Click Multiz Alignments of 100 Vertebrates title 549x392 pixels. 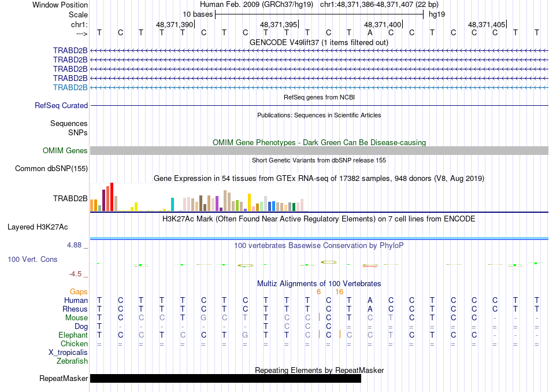click(319, 283)
